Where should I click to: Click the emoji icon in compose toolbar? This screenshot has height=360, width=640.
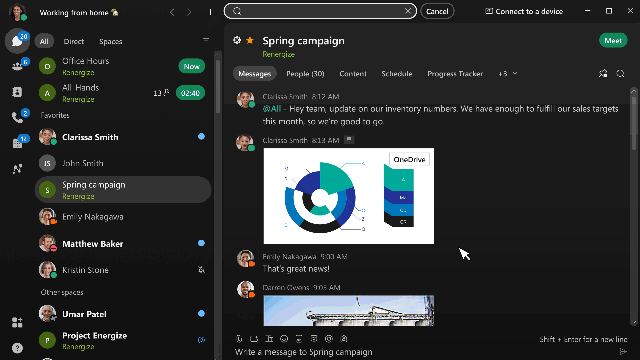pyautogui.click(x=284, y=339)
